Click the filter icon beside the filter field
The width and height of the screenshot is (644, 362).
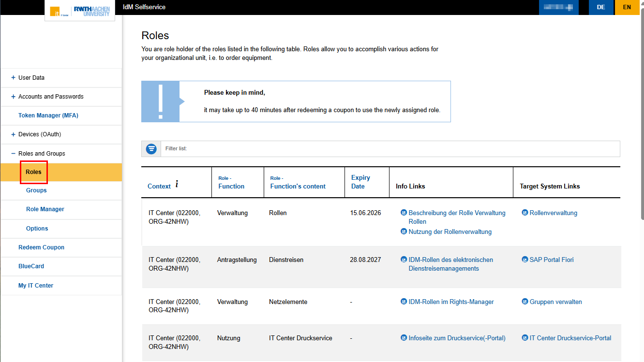[x=151, y=149]
